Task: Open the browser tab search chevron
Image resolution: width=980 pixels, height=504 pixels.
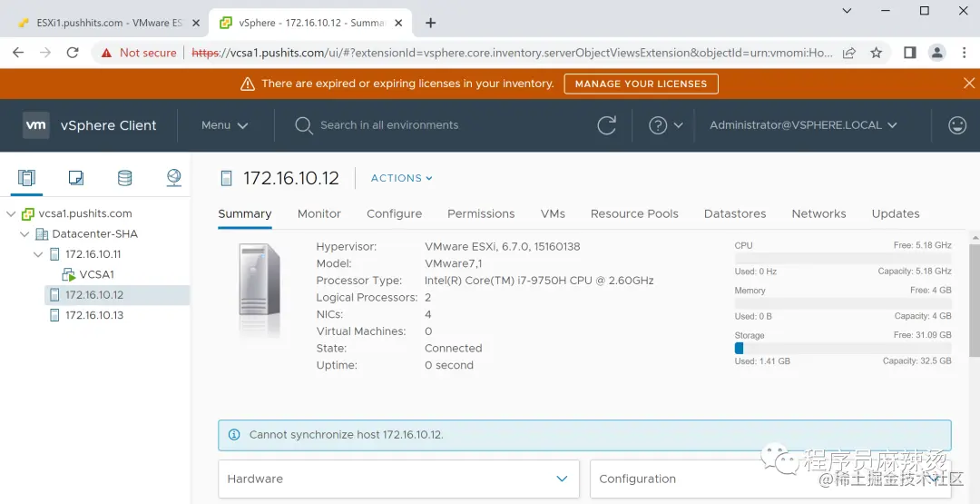Action: (847, 11)
